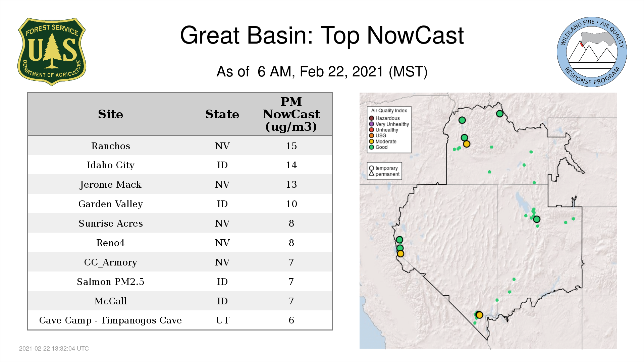
Task: Click the temporary monitor circle symbol in legend
Action: click(x=371, y=168)
